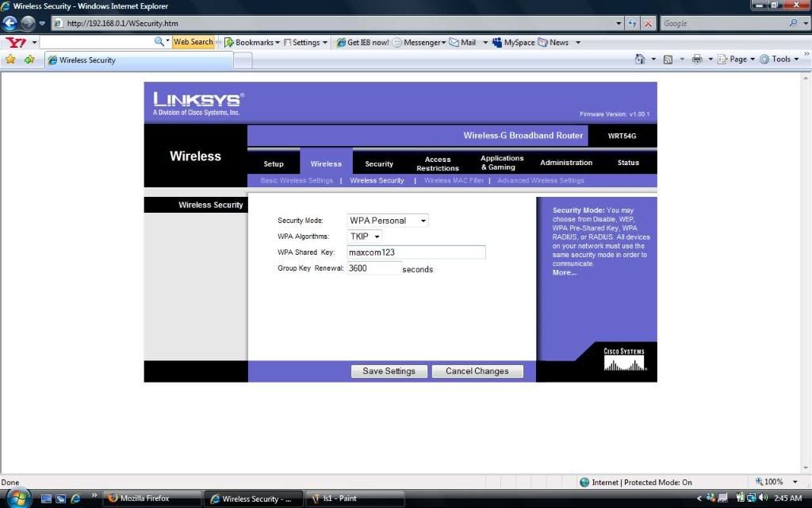Image resolution: width=812 pixels, height=508 pixels.
Task: Open a new browser tab
Action: coord(243,60)
